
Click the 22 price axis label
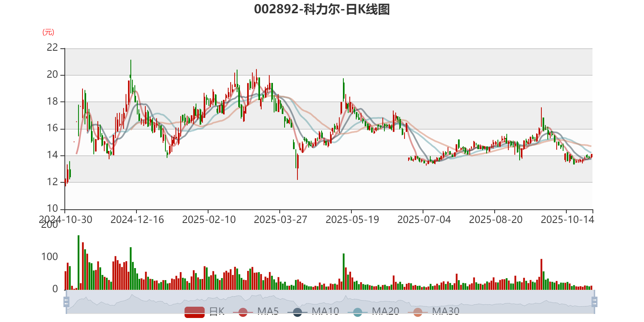(x=52, y=47)
